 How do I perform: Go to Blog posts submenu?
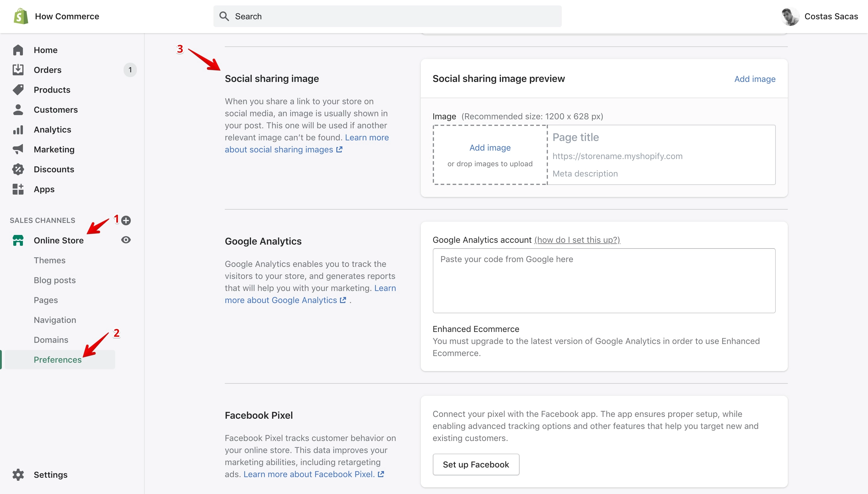tap(55, 280)
